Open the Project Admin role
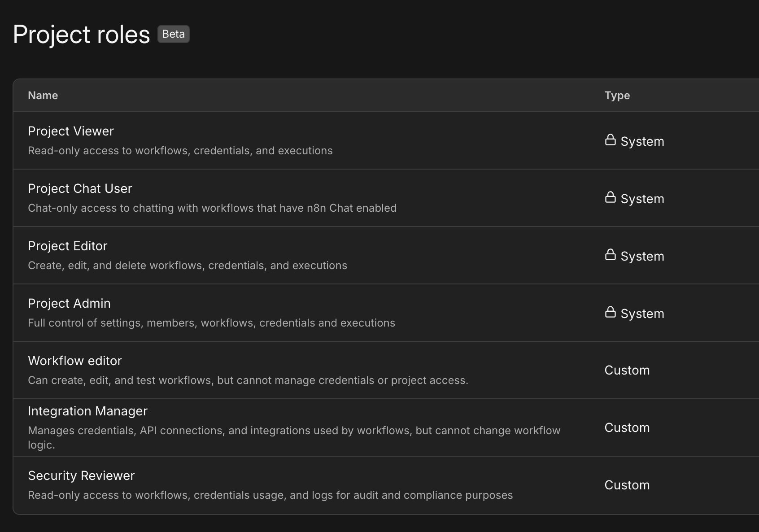Viewport: 759px width, 532px height. [69, 303]
